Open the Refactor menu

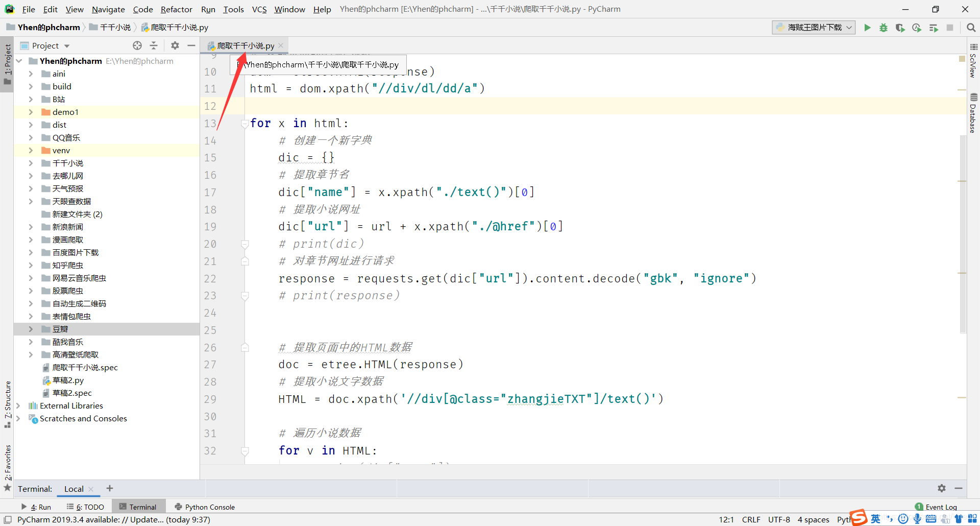[x=177, y=9]
